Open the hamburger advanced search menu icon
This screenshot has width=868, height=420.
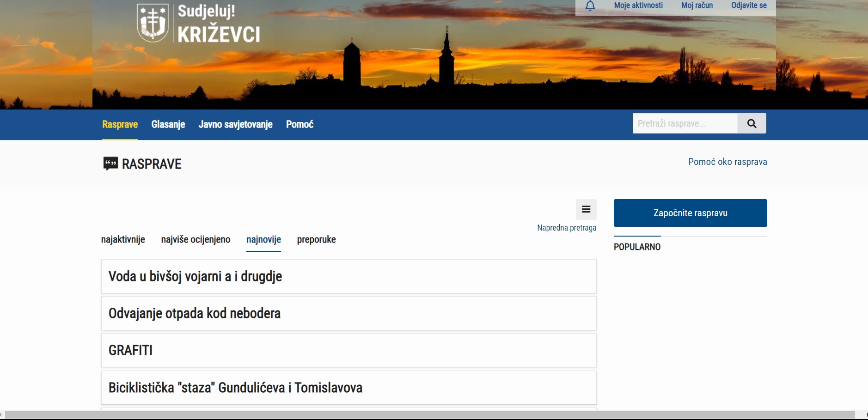tap(586, 209)
